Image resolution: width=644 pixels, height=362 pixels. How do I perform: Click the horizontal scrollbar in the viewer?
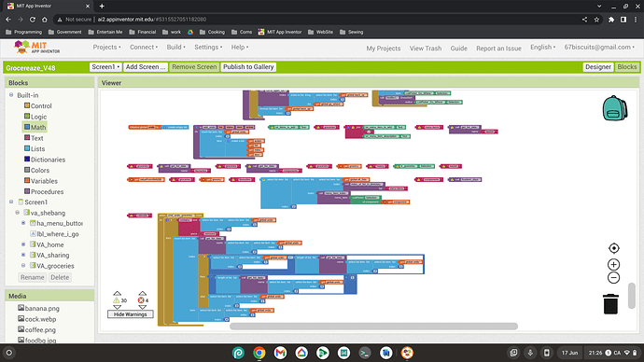[373, 327]
